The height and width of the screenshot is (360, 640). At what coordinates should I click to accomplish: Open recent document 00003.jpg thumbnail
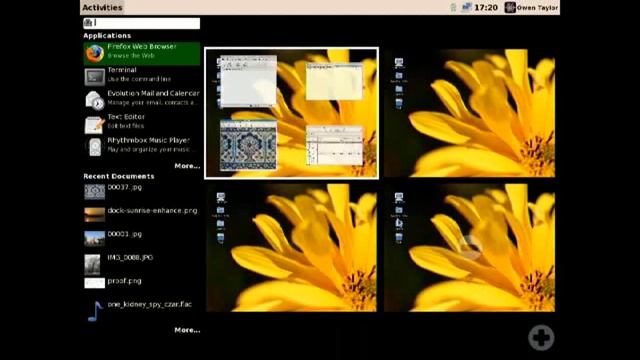tap(95, 238)
